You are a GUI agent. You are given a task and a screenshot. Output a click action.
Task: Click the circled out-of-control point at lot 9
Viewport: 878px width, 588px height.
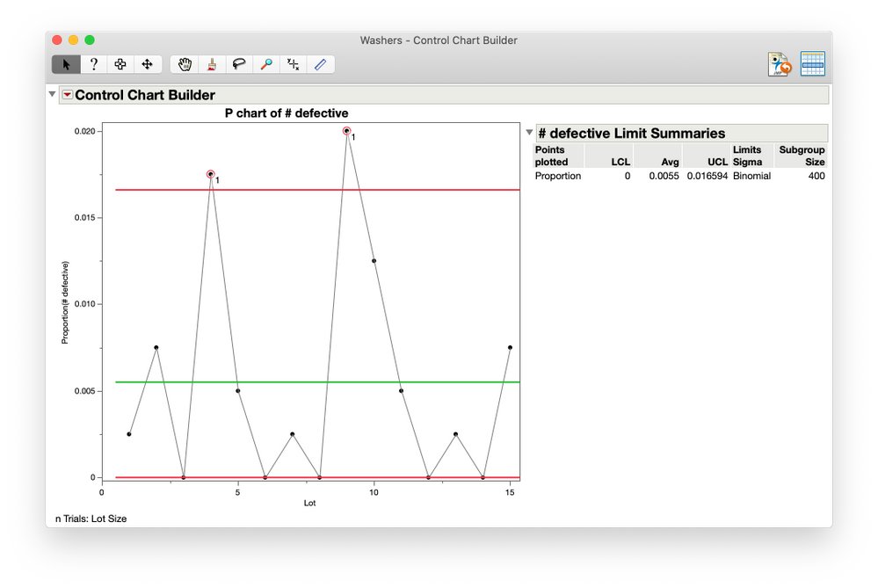tap(346, 131)
